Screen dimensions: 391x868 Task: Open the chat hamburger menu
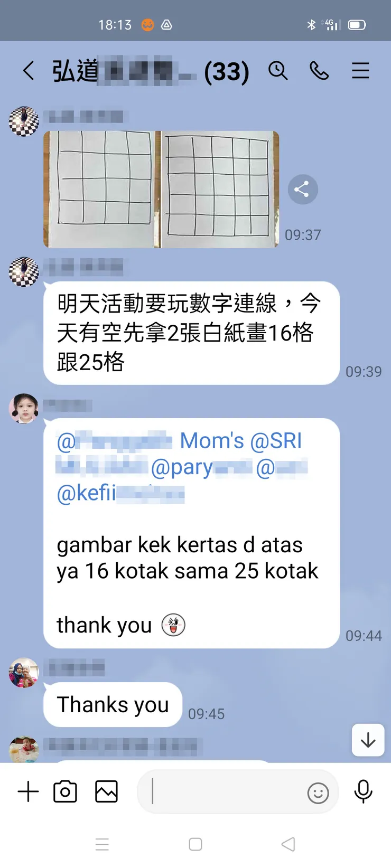360,70
